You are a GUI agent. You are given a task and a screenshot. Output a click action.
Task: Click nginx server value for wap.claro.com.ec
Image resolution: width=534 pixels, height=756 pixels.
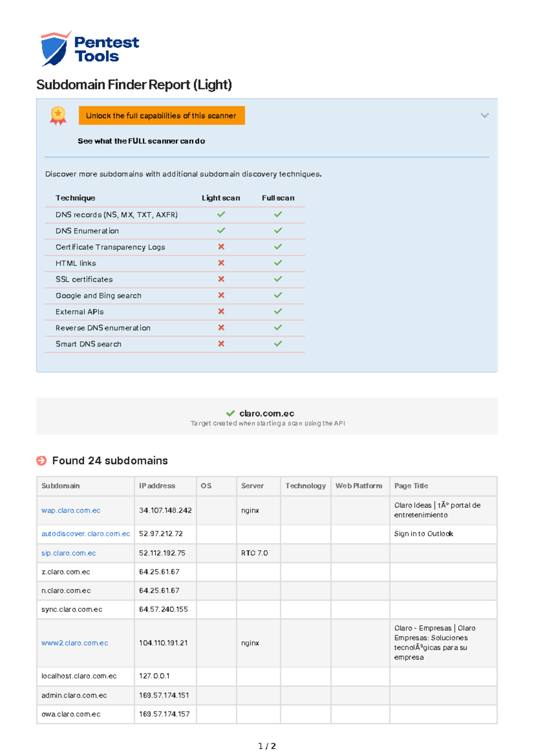(x=250, y=511)
